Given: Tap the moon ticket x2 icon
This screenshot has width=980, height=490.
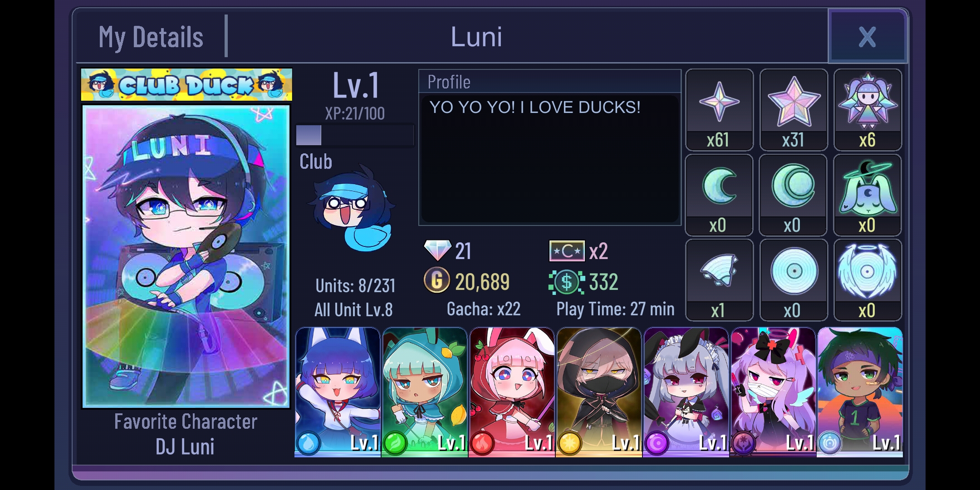Looking at the screenshot, I should [x=567, y=251].
